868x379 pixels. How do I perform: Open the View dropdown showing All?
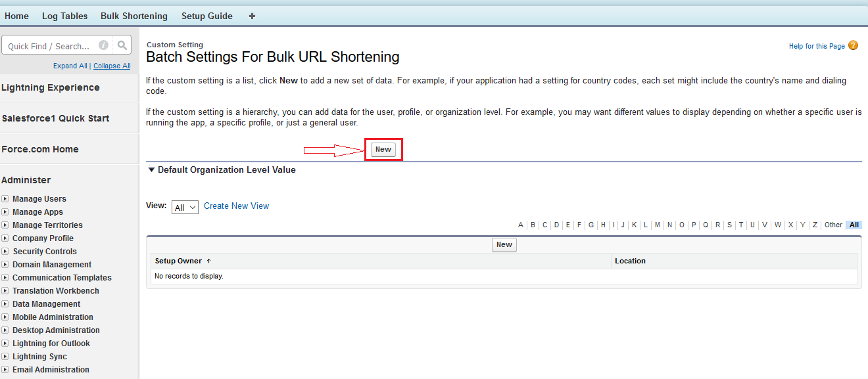[x=185, y=207]
